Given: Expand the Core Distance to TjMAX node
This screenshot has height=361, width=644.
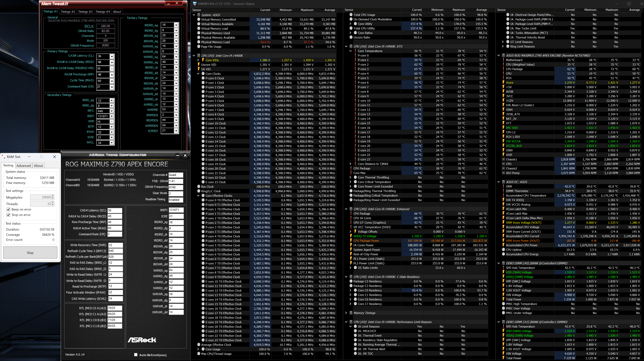Looking at the screenshot, I should (x=350, y=164).
